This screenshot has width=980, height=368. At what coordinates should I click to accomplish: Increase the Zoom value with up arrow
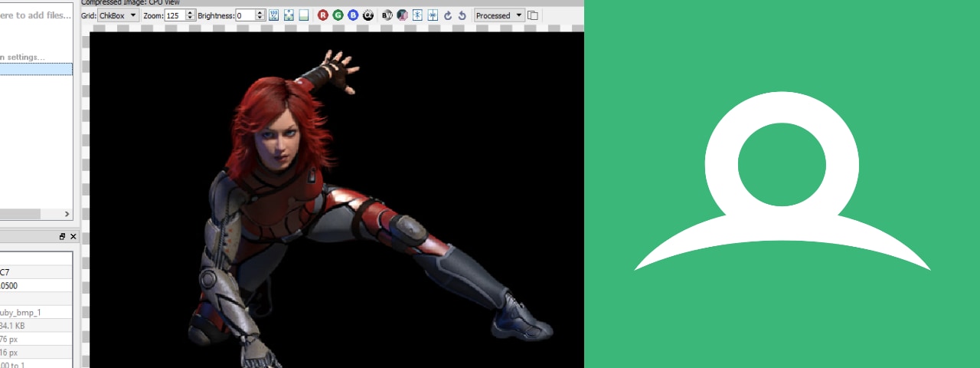(190, 12)
